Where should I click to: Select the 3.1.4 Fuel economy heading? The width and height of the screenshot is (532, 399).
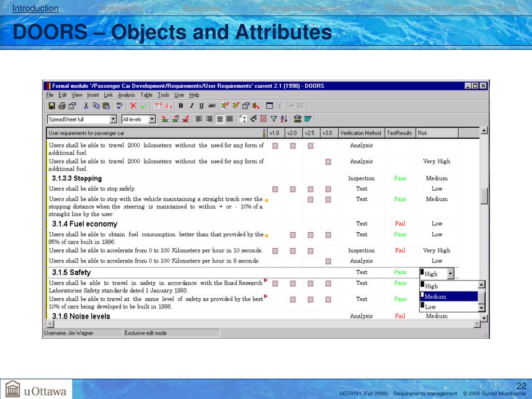click(x=85, y=224)
